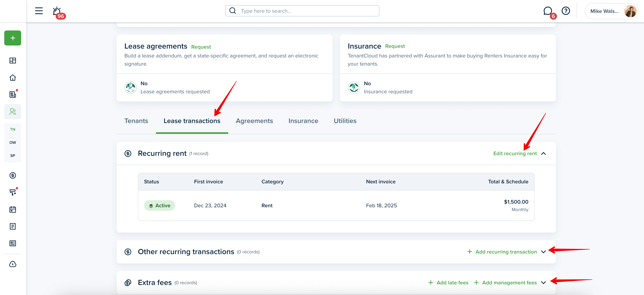Open the hamburger navigation menu
This screenshot has height=295, width=644.
pyautogui.click(x=39, y=11)
